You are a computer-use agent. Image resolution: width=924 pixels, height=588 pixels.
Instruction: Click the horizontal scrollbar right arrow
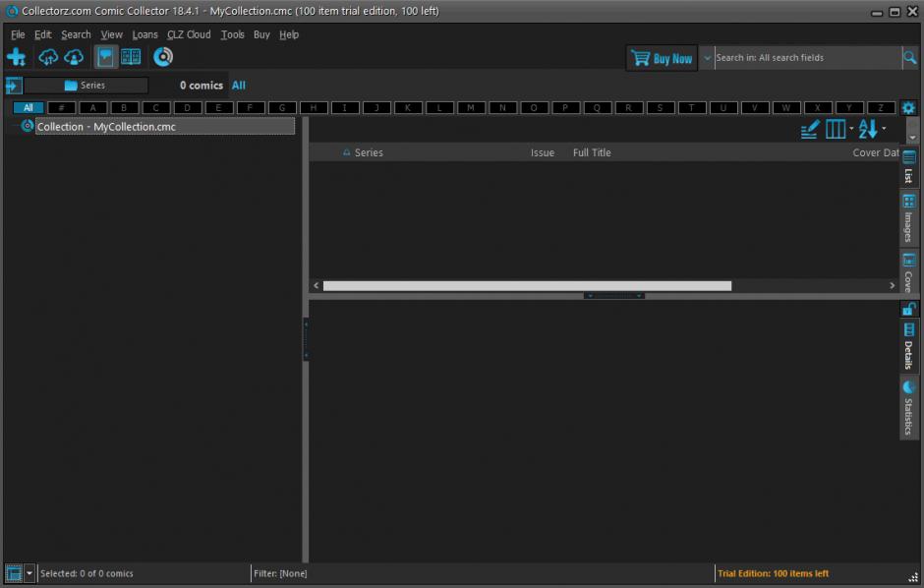coord(892,286)
